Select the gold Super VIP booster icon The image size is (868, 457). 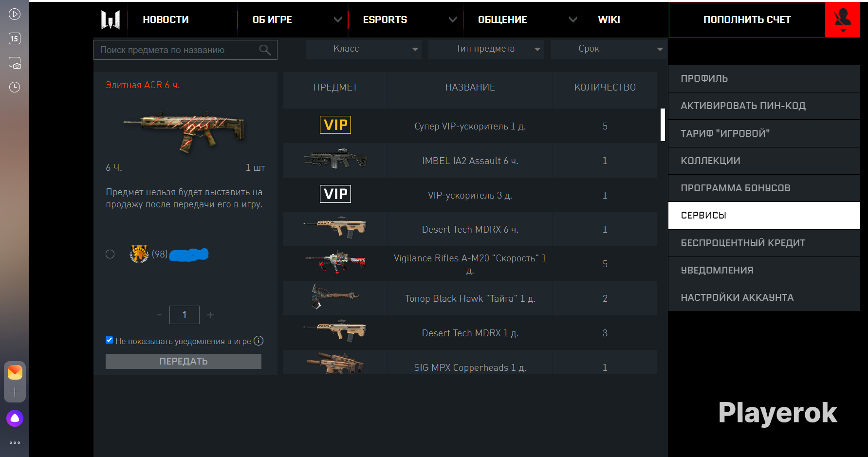tap(335, 125)
